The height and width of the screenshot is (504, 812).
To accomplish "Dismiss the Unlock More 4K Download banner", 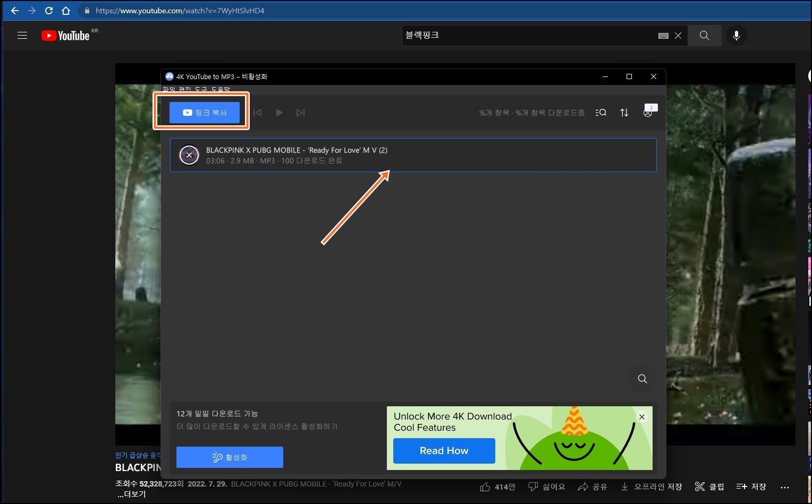I will point(642,417).
